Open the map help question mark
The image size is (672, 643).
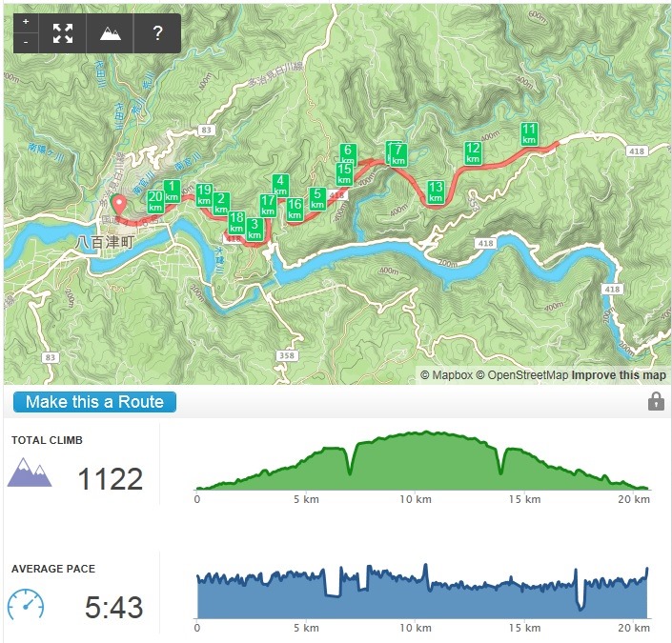click(x=157, y=33)
